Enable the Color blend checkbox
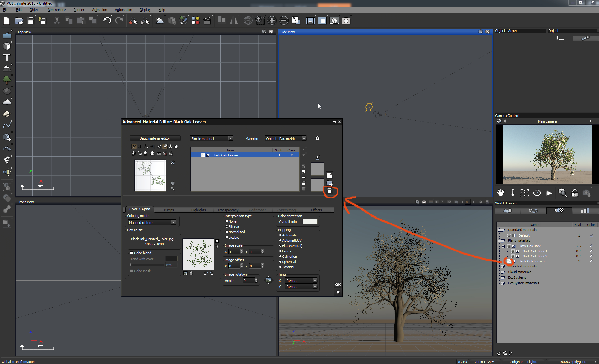Image resolution: width=599 pixels, height=364 pixels. [x=132, y=253]
